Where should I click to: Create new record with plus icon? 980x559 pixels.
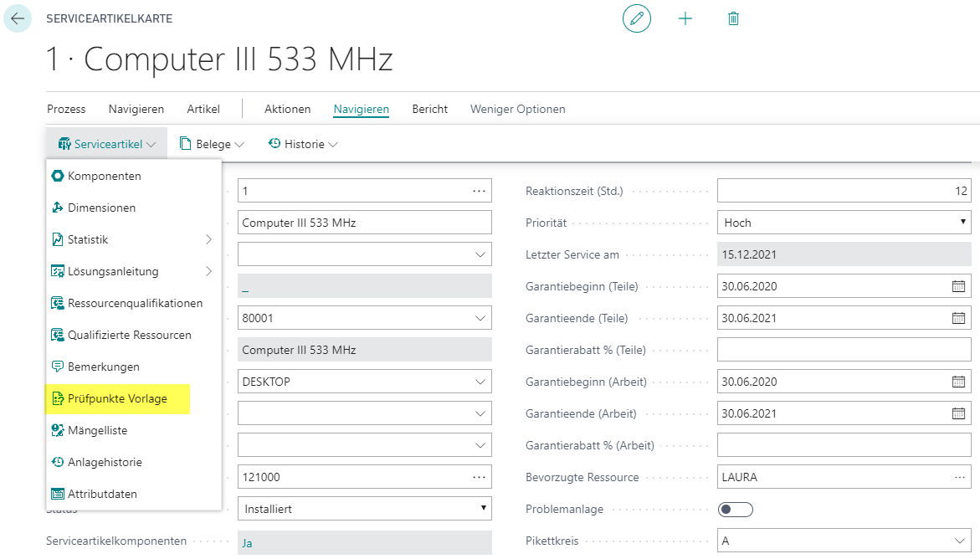point(685,18)
